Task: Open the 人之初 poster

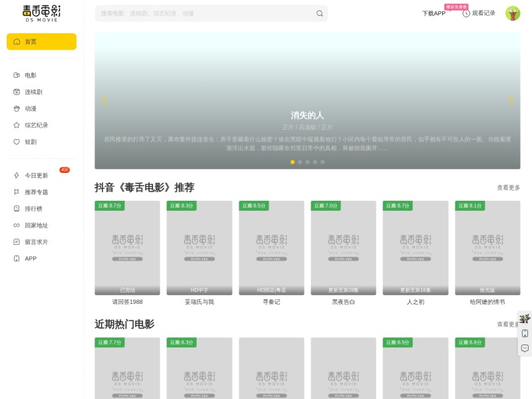Action: (x=416, y=247)
